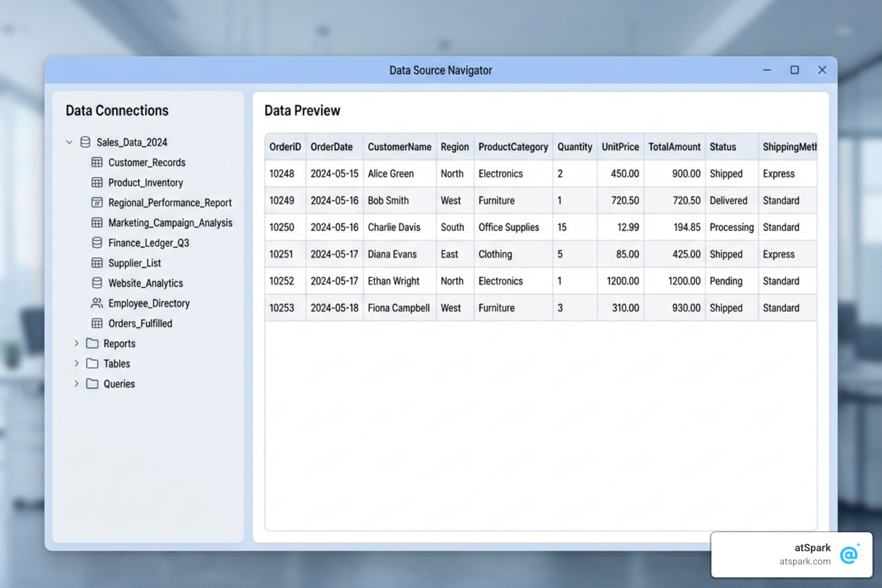This screenshot has width=882, height=588.
Task: Click the Sales_Data_2024 database icon
Action: 85,142
